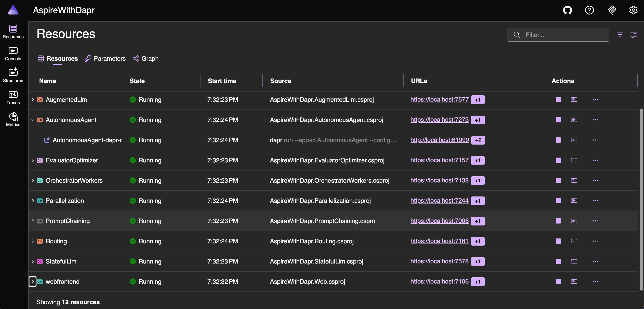Sort by the State column header

click(137, 81)
